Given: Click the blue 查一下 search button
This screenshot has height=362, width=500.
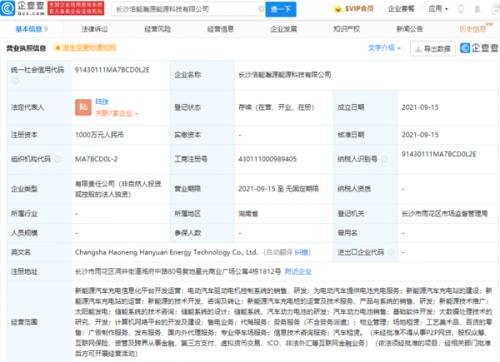Looking at the screenshot, I should [x=281, y=9].
